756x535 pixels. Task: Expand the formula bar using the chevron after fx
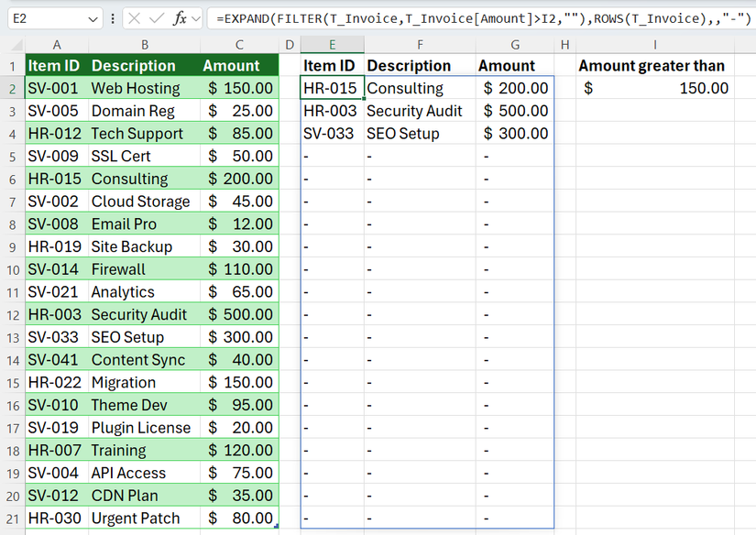[x=194, y=17]
